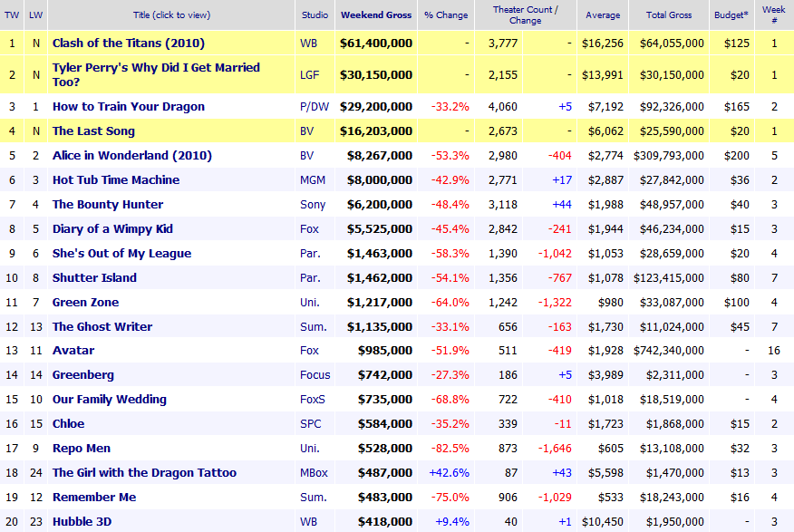Open BV studio link in The Last Song row
Image resolution: width=794 pixels, height=532 pixels.
[307, 131]
